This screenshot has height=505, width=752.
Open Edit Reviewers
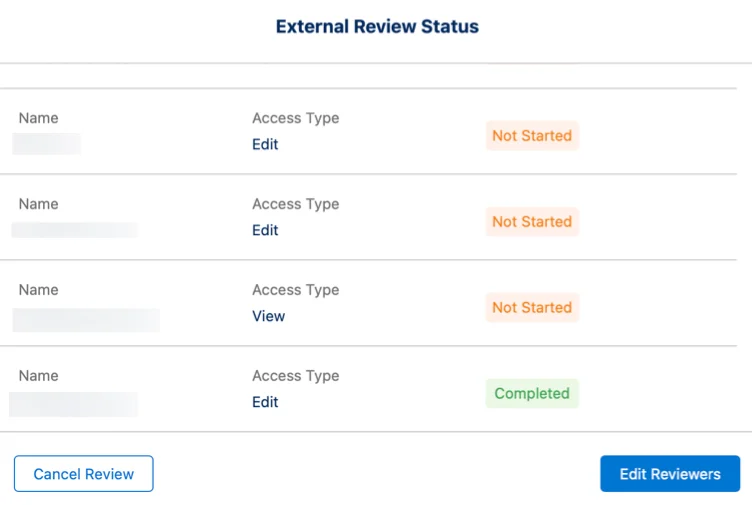coord(670,474)
